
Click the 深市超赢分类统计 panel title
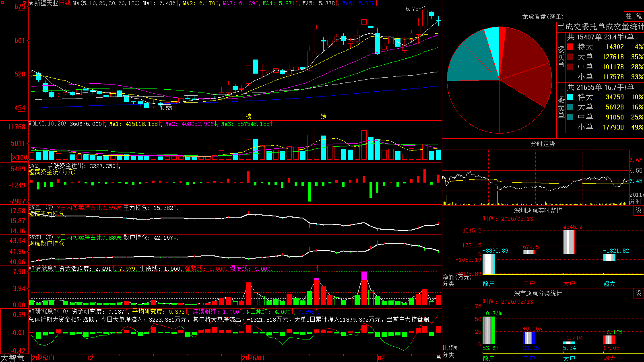coord(538,293)
